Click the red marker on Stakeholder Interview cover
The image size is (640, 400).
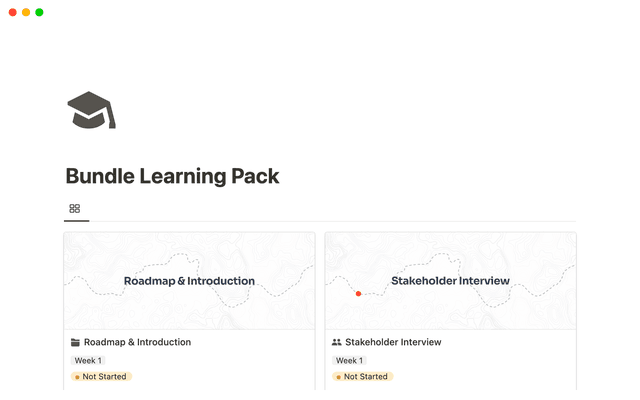(358, 294)
